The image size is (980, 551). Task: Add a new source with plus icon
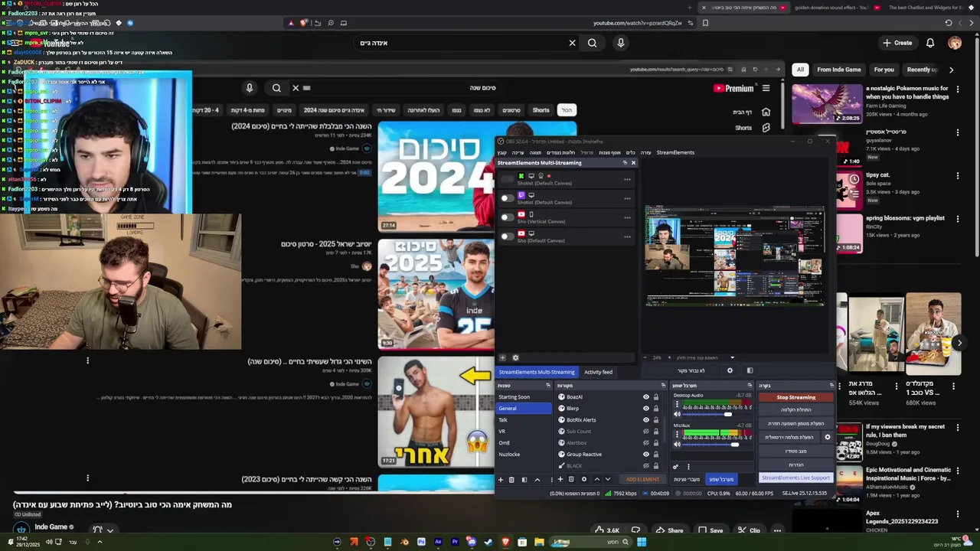pyautogui.click(x=560, y=479)
